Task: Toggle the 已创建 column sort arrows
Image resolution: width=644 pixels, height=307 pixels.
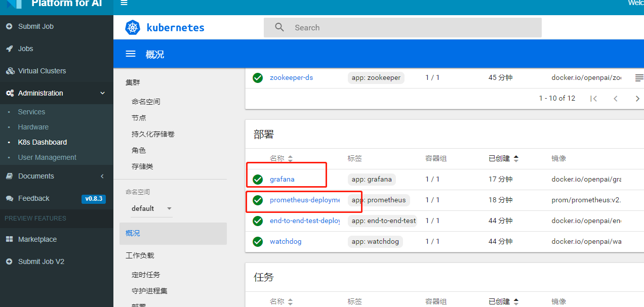Action: (x=516, y=158)
